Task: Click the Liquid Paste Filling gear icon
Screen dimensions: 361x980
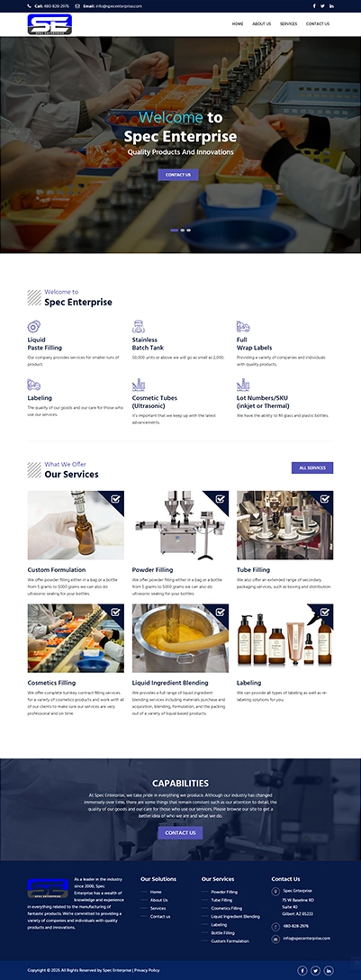Action: 33,326
